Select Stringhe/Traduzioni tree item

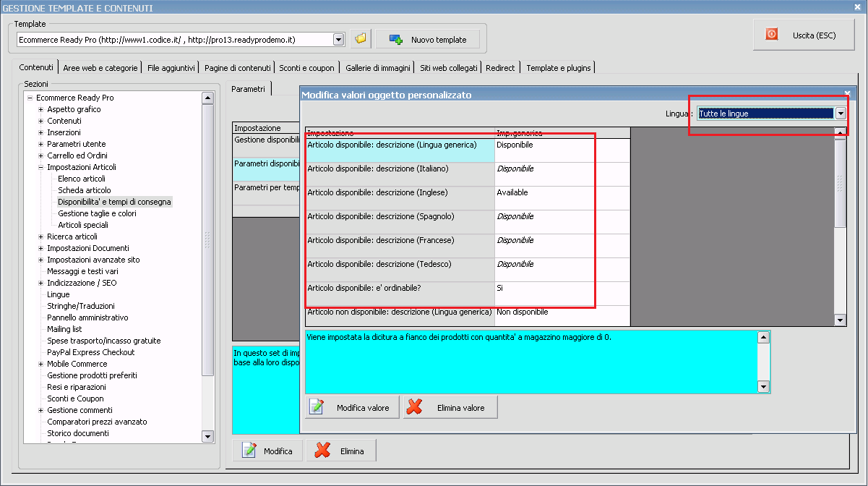[81, 306]
